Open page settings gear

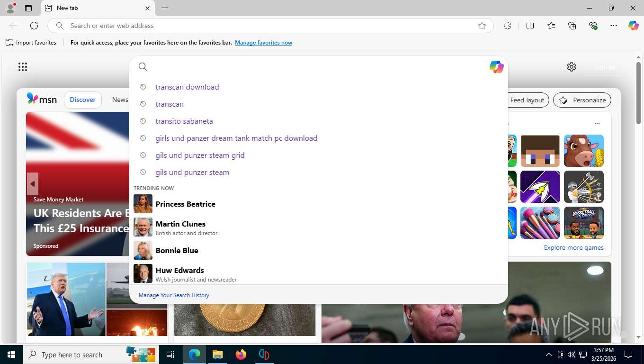pos(572,67)
